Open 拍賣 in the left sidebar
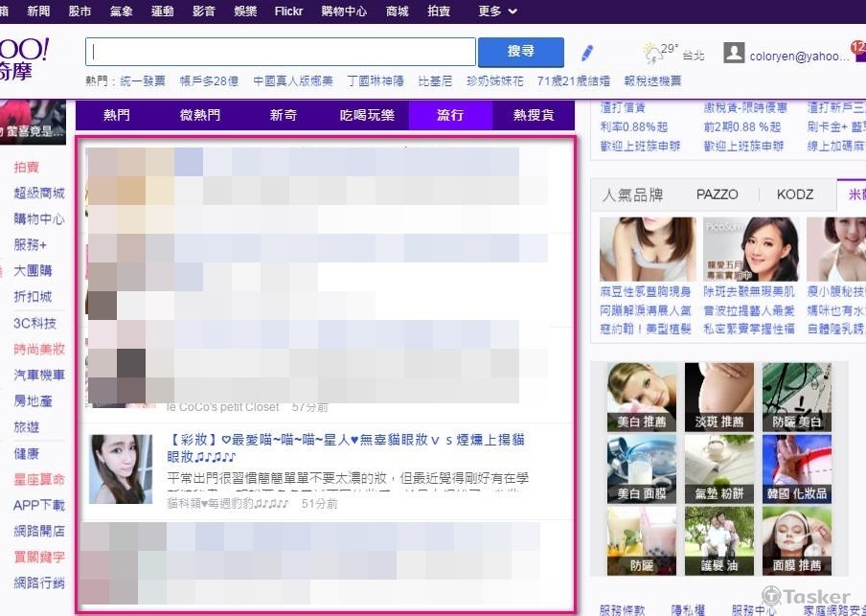 click(28, 166)
